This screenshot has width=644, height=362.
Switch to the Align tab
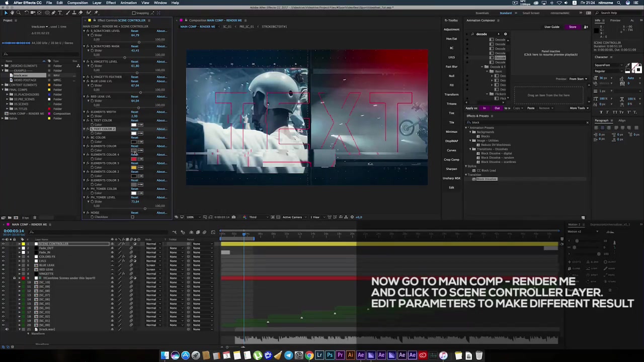(x=622, y=121)
